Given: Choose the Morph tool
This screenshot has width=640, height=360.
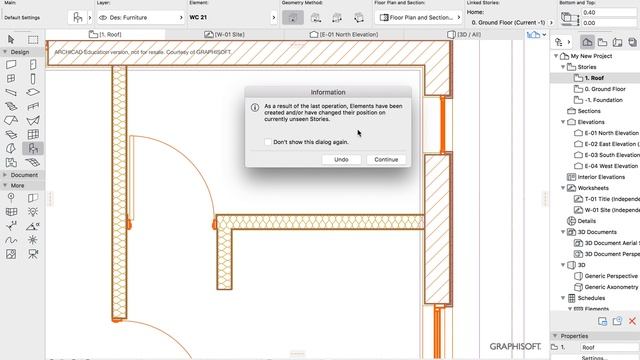Looking at the screenshot, I should pyautogui.click(x=11, y=148).
